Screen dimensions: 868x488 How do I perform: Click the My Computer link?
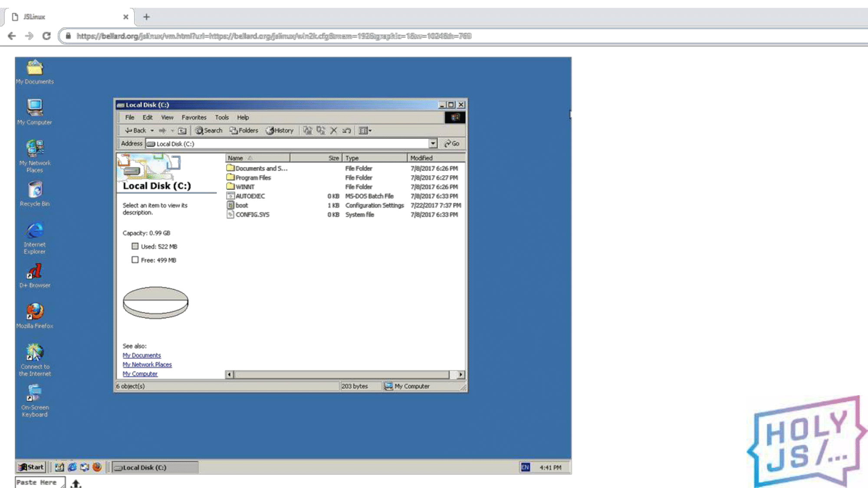point(140,374)
